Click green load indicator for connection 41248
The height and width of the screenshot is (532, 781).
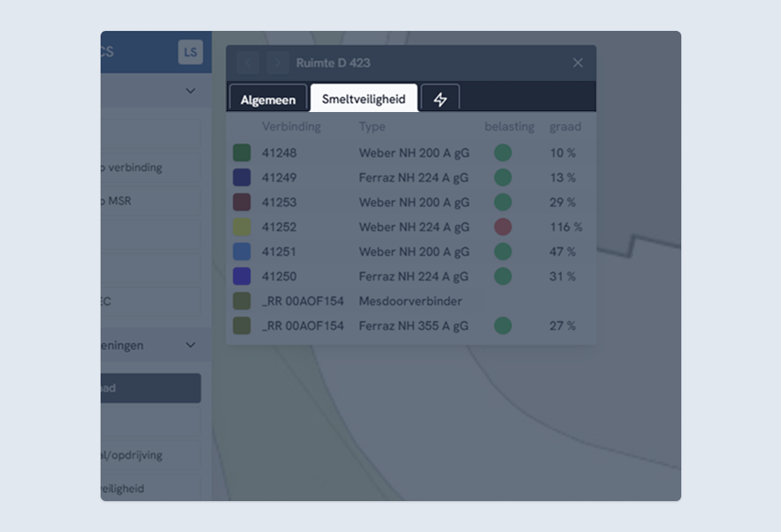502,153
